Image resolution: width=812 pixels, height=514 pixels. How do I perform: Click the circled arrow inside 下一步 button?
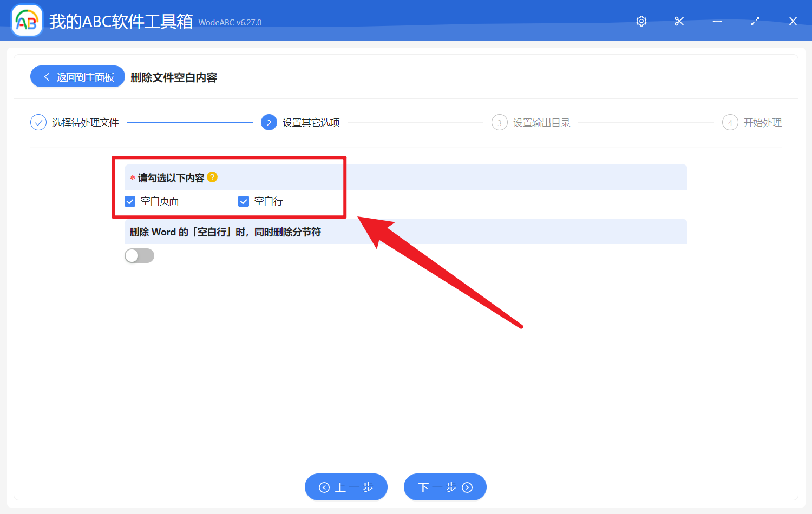[467, 487]
